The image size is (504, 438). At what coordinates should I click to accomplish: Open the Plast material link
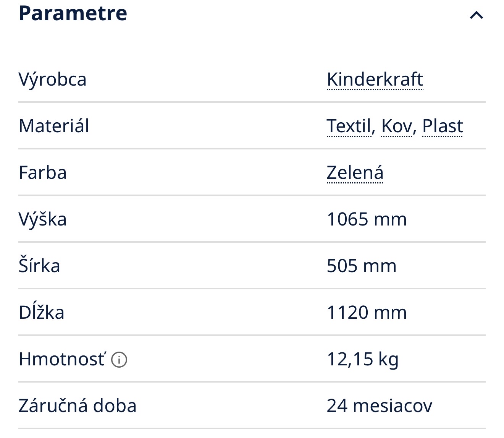coord(443,126)
